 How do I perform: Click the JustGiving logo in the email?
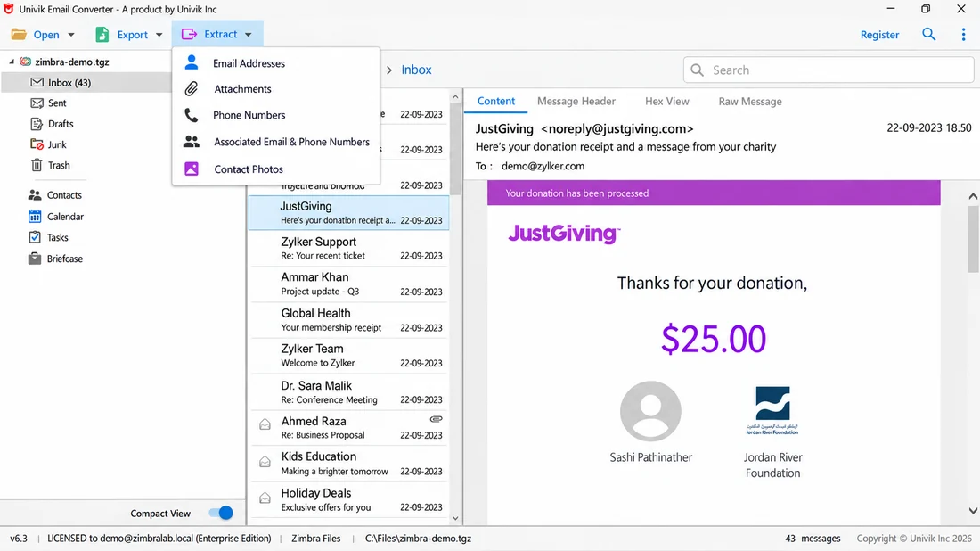pyautogui.click(x=564, y=234)
